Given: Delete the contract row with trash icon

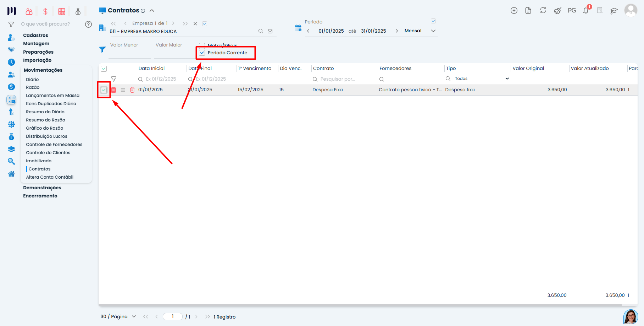Looking at the screenshot, I should pos(132,90).
